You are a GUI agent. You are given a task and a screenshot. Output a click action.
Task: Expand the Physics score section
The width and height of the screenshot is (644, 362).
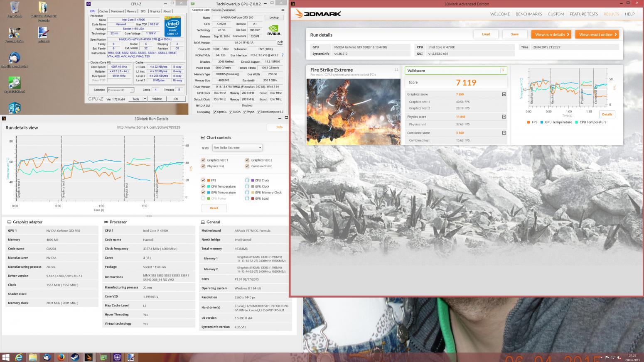pyautogui.click(x=504, y=117)
